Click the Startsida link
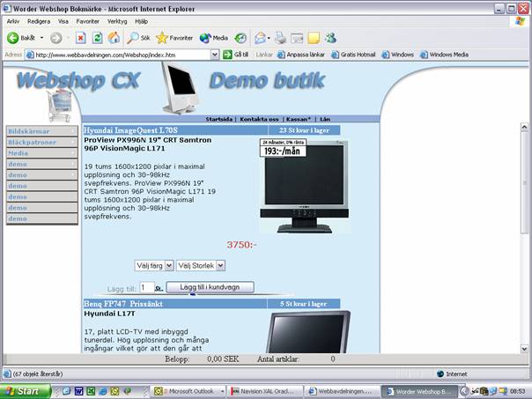The height and width of the screenshot is (399, 532). [218, 119]
